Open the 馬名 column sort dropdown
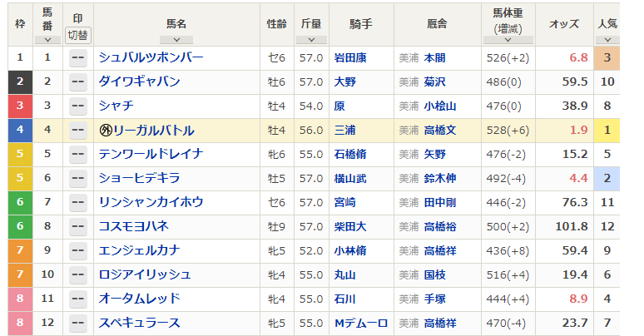Viewport: 644px width, 336px height. point(176,40)
